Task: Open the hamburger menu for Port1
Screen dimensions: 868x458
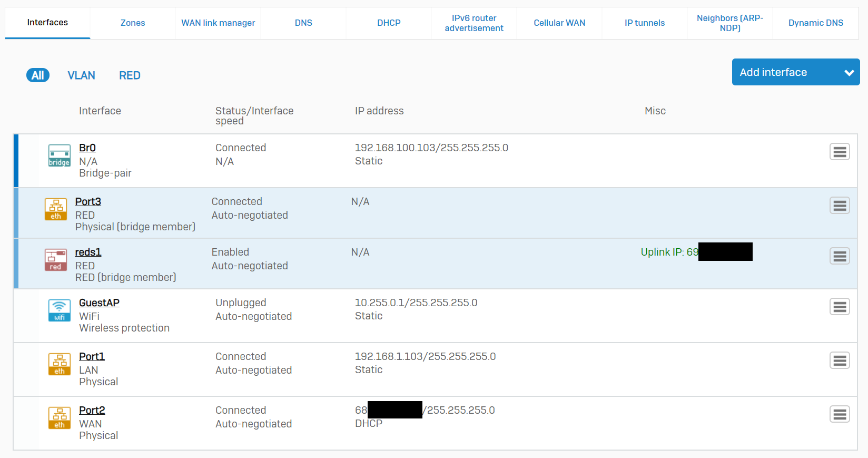Action: [x=840, y=360]
